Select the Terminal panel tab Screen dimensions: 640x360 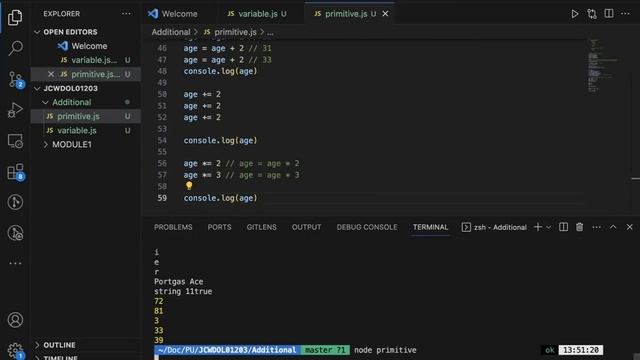point(430,227)
